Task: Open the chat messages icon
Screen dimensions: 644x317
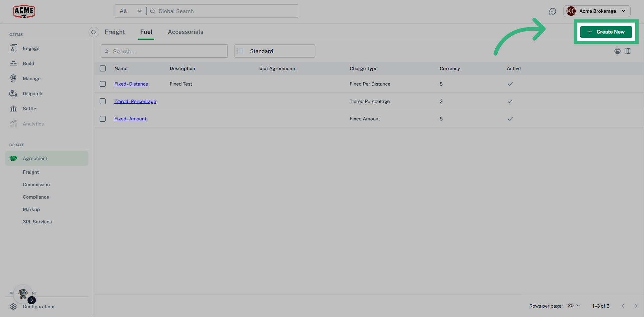Action: tap(553, 11)
